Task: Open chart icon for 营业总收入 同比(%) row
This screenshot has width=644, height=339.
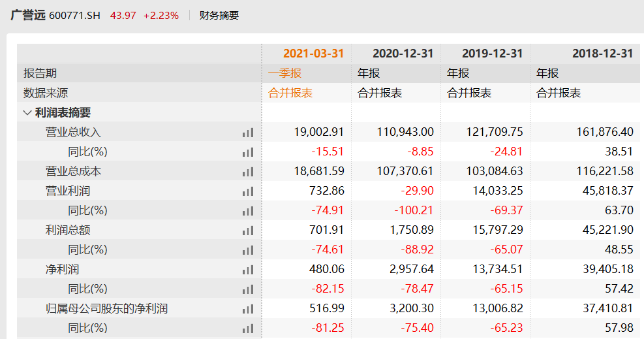Action: pos(248,152)
